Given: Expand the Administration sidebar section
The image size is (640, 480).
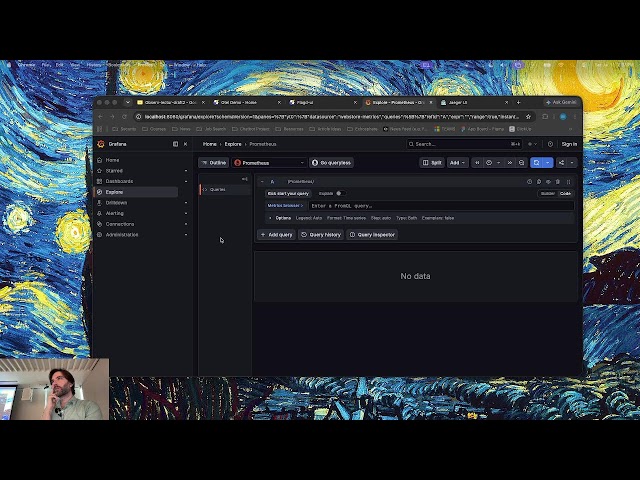Looking at the screenshot, I should click(186, 235).
